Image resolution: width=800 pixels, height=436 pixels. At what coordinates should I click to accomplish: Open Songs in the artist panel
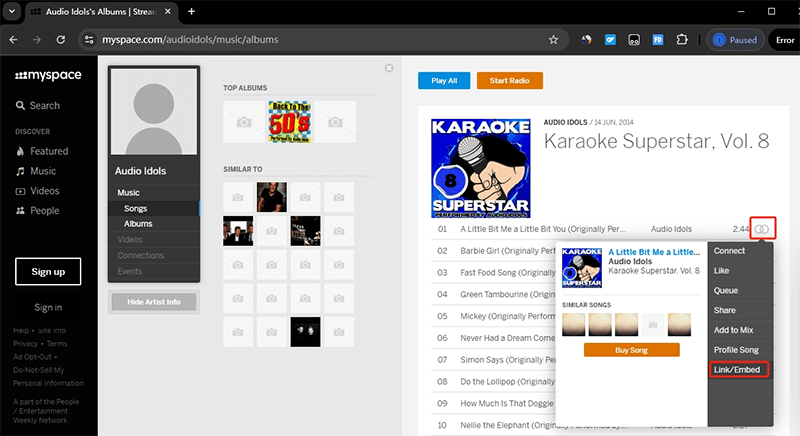(154, 209)
